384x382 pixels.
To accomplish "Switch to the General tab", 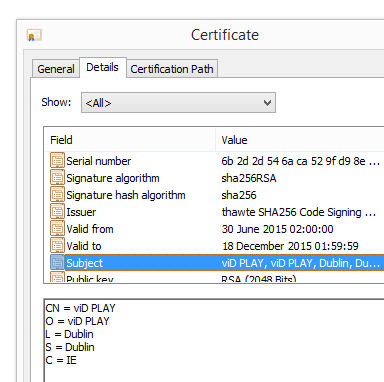I will pyautogui.click(x=56, y=69).
